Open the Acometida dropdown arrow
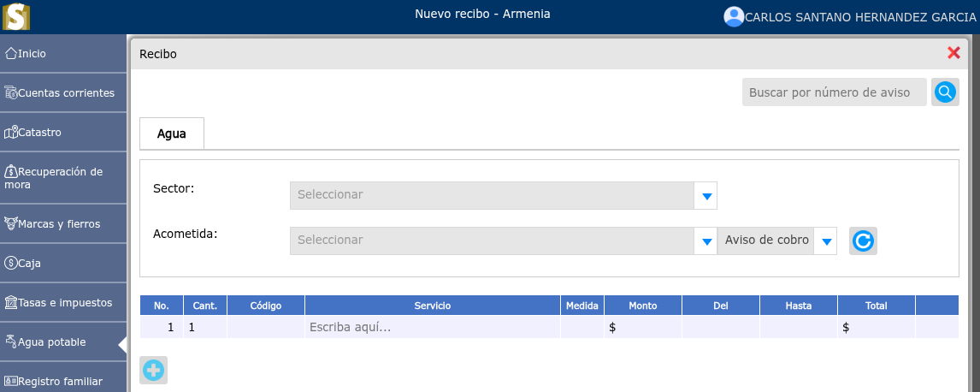This screenshot has height=392, width=980. click(706, 241)
